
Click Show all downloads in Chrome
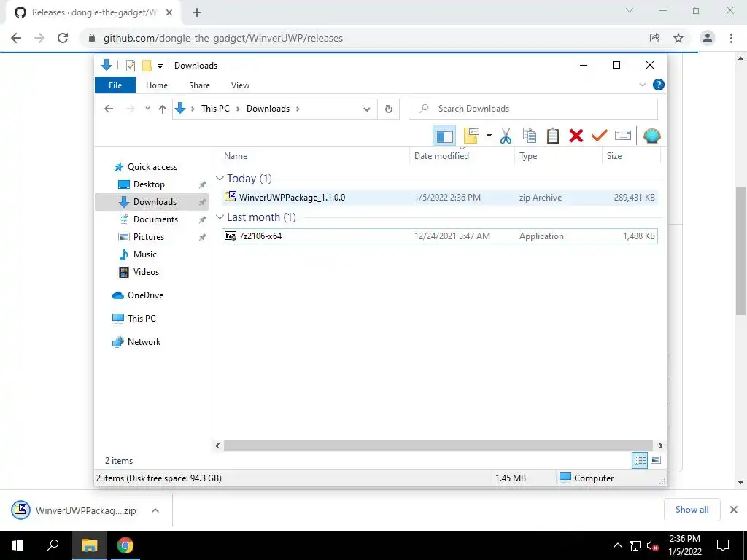[692, 510]
